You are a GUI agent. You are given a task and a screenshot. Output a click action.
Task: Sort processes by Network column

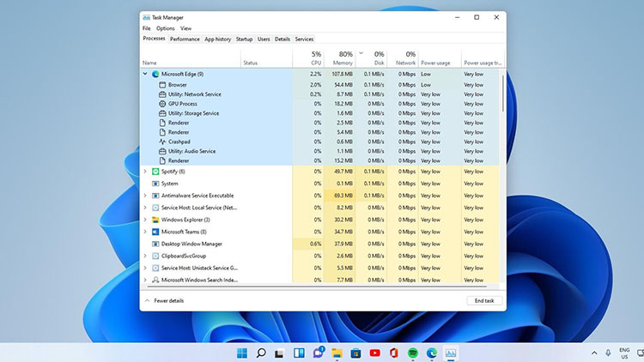pos(403,58)
